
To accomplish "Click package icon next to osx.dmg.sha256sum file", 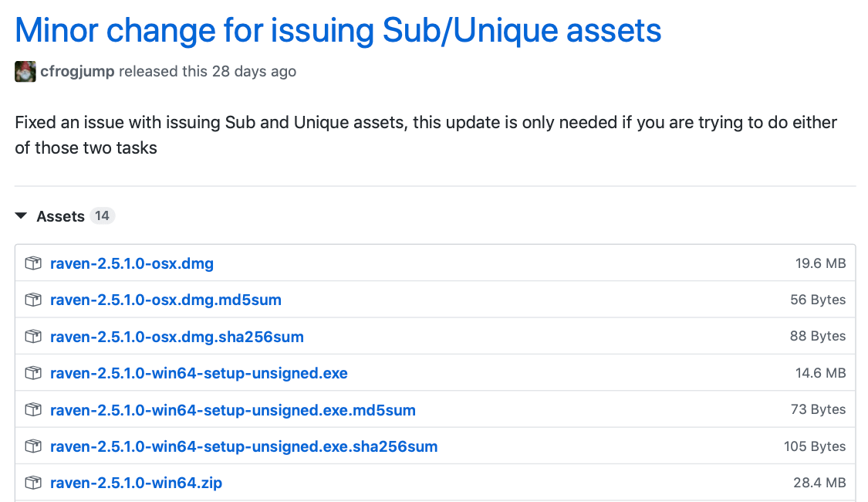I will 32,337.
